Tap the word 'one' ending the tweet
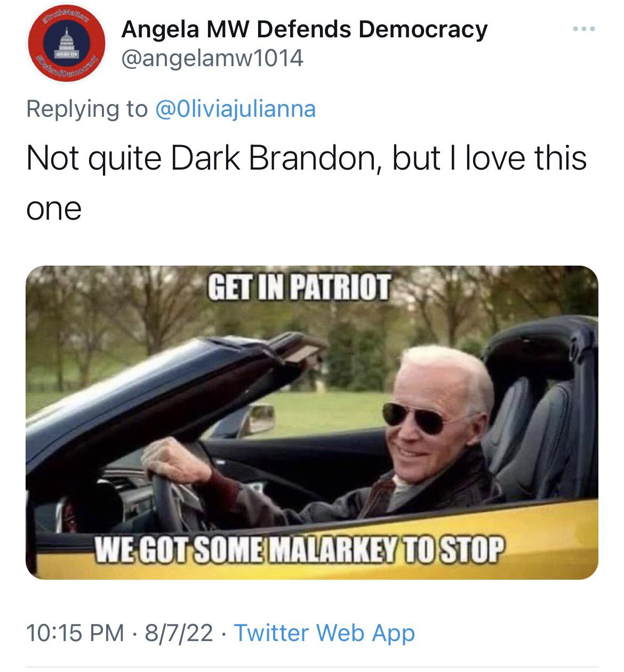624x672 pixels. (x=54, y=209)
